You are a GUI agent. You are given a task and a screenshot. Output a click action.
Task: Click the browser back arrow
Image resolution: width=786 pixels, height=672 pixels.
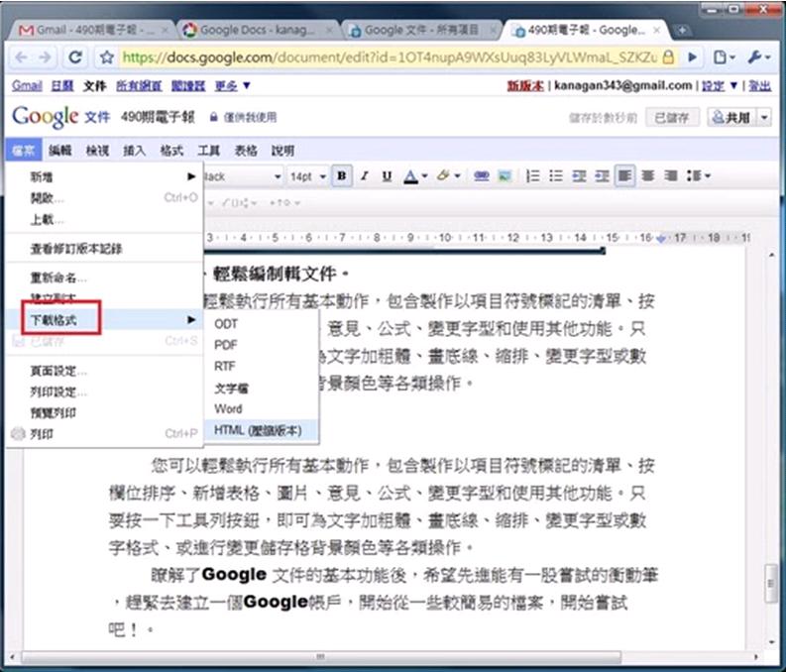click(21, 57)
